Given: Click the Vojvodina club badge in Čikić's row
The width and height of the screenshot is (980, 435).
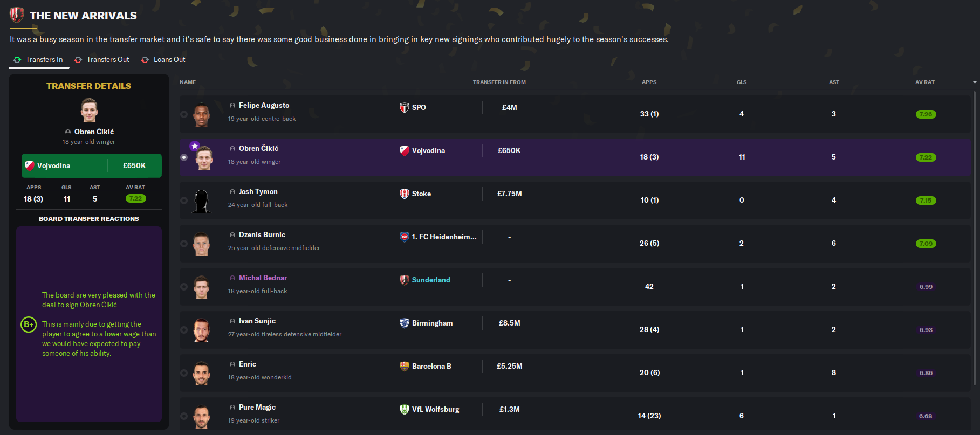Looking at the screenshot, I should tap(404, 150).
